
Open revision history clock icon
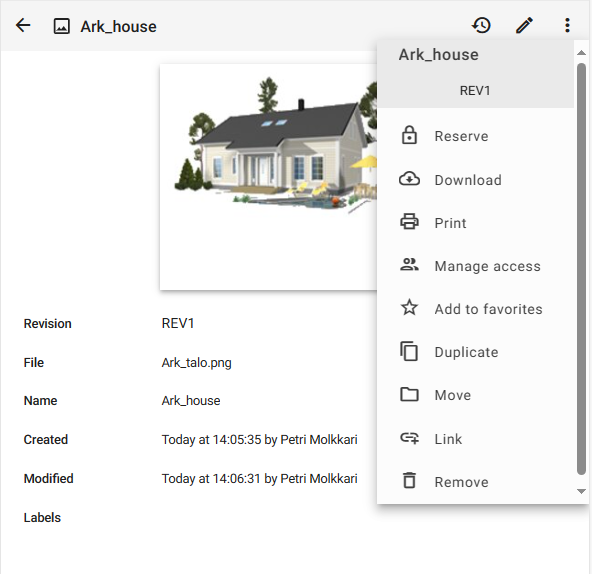[x=481, y=26]
